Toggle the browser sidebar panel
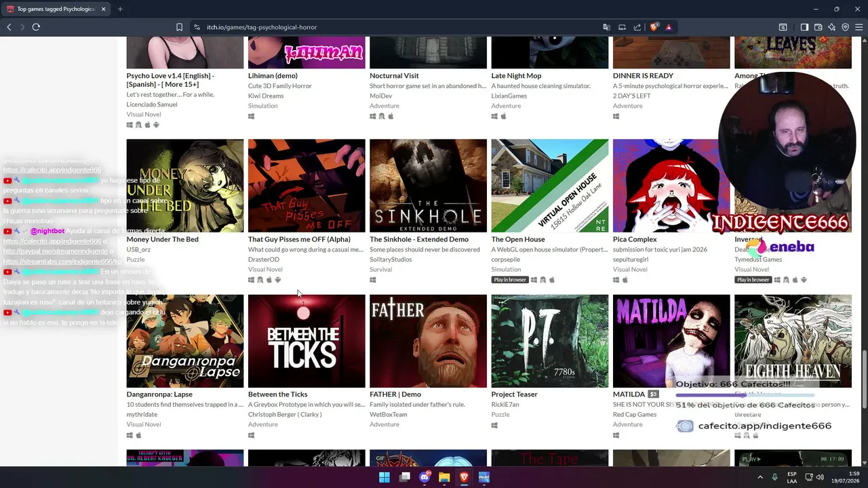 [804, 27]
